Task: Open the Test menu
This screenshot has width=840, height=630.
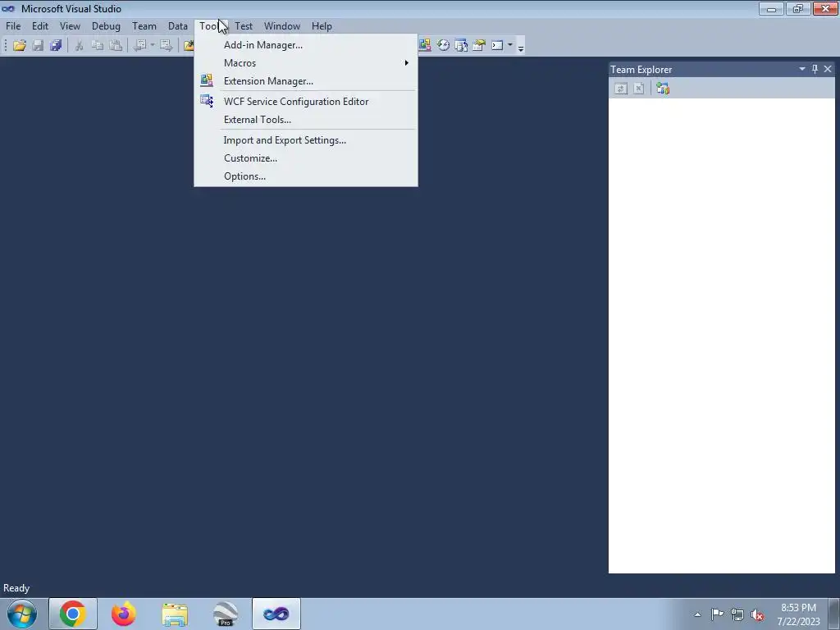Action: [x=243, y=25]
